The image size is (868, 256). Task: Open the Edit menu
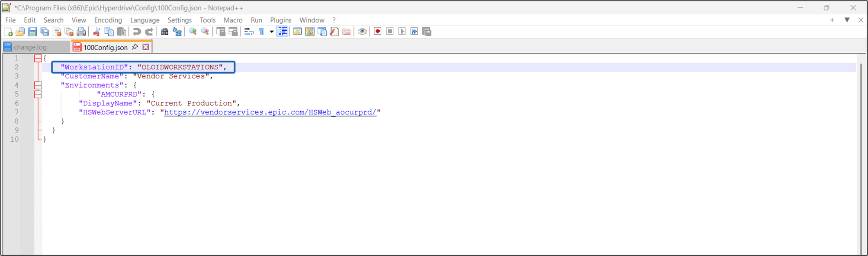click(30, 20)
